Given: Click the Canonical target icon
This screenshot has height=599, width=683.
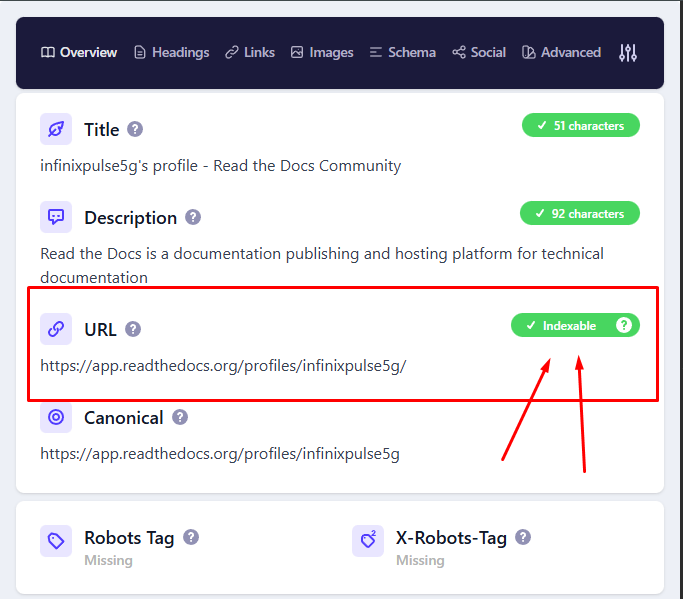Looking at the screenshot, I should click(56, 417).
